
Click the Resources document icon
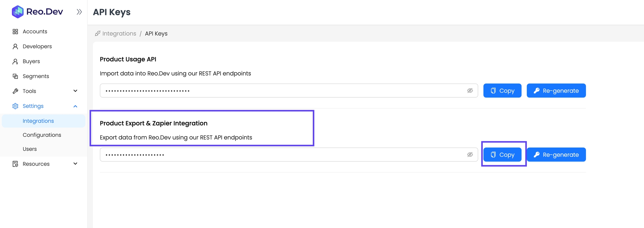(15, 164)
